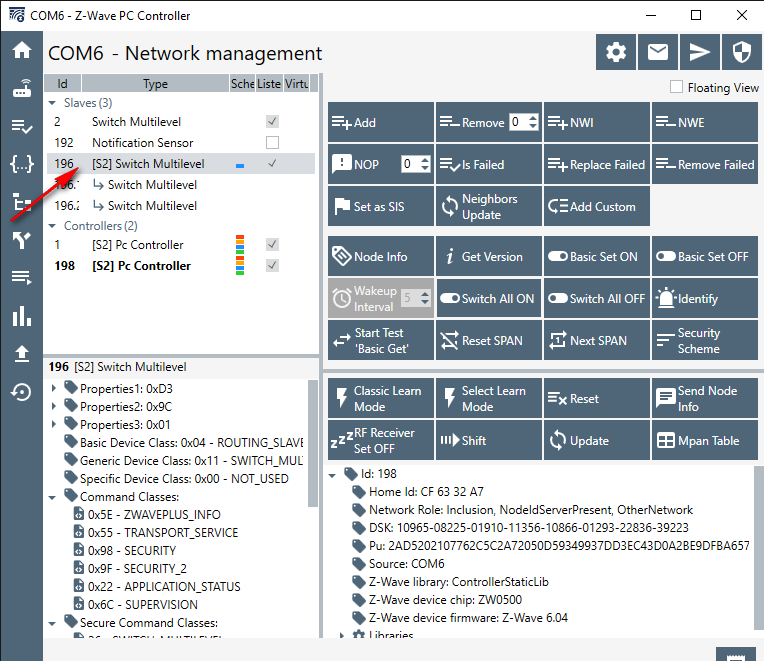Expand Properties2: 0x9C node
The height and width of the screenshot is (661, 764).
pyautogui.click(x=54, y=406)
